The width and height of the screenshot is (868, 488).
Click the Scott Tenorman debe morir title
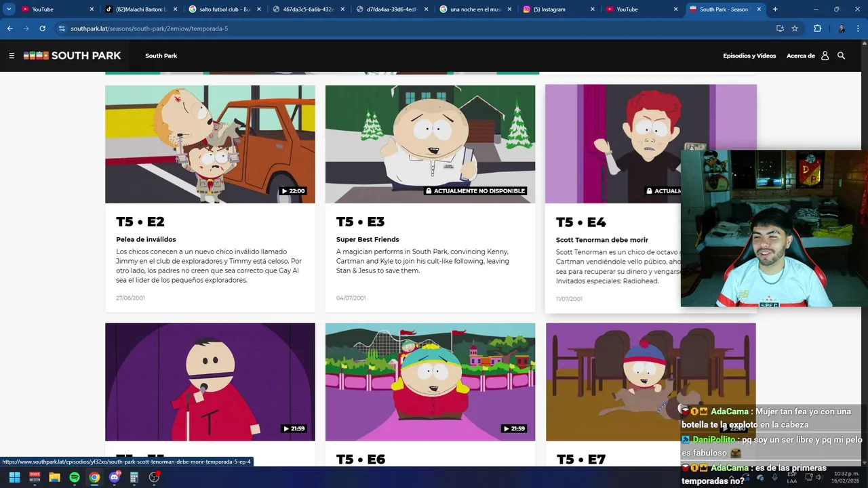click(602, 240)
